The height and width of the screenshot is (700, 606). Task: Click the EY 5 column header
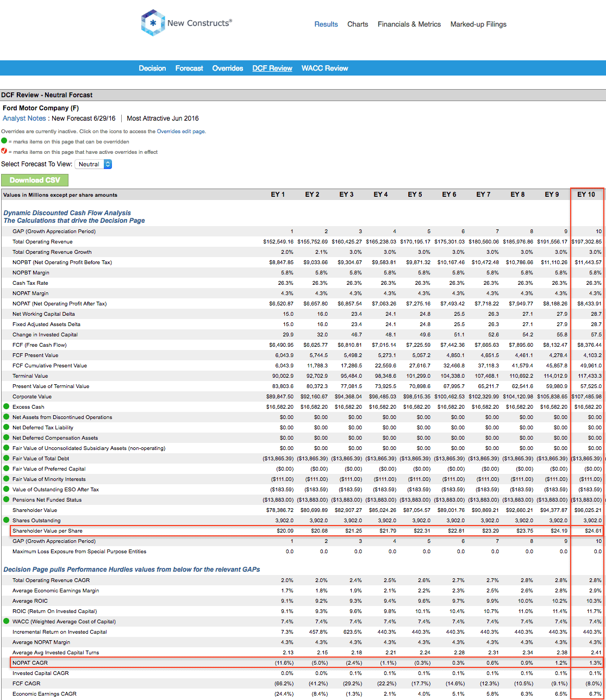415,194
